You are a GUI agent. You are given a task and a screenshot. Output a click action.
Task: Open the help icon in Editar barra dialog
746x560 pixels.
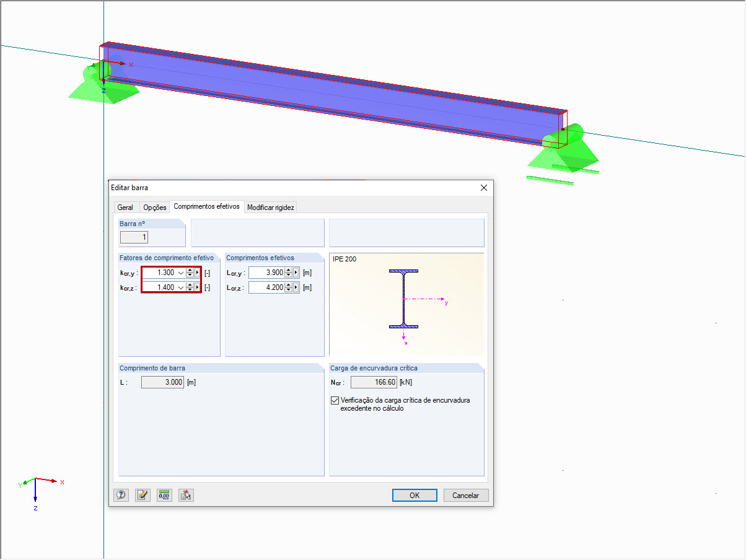(x=121, y=495)
